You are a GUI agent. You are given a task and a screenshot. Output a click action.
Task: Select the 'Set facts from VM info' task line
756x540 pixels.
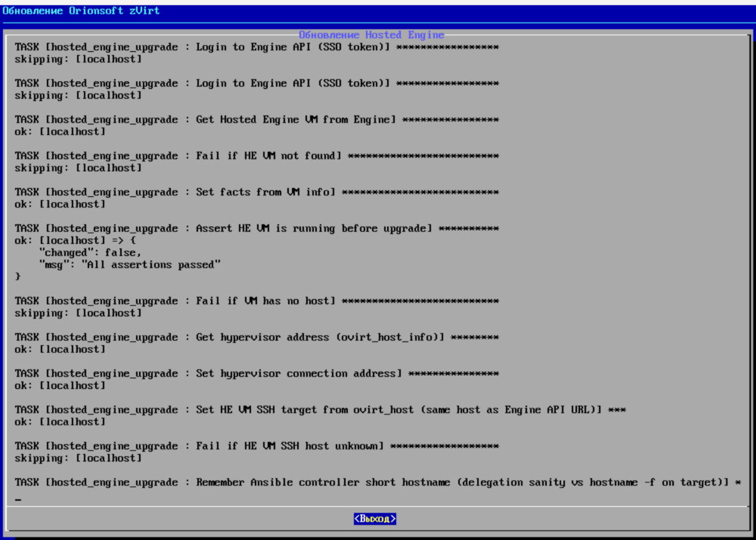click(257, 192)
